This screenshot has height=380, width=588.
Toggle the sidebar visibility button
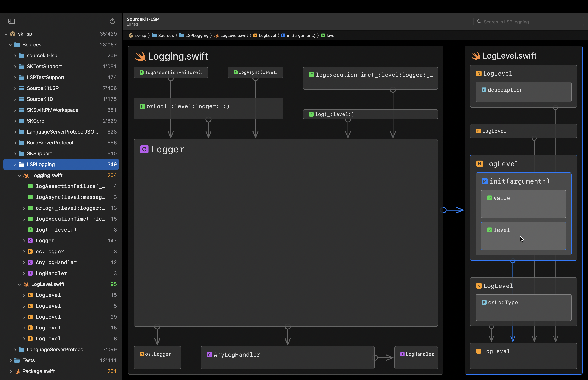(12, 21)
